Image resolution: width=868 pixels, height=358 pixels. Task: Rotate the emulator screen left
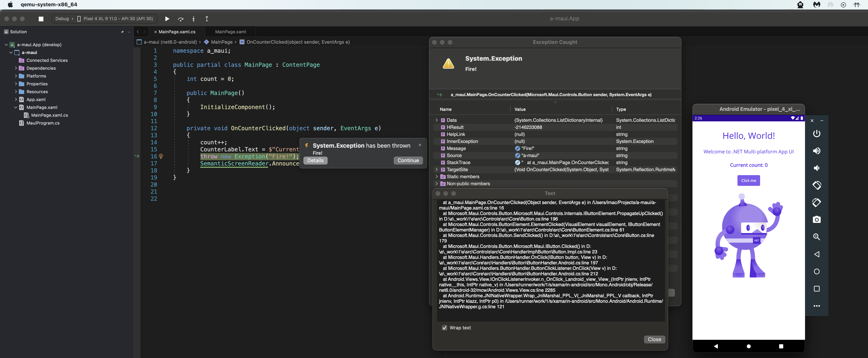[x=817, y=185]
